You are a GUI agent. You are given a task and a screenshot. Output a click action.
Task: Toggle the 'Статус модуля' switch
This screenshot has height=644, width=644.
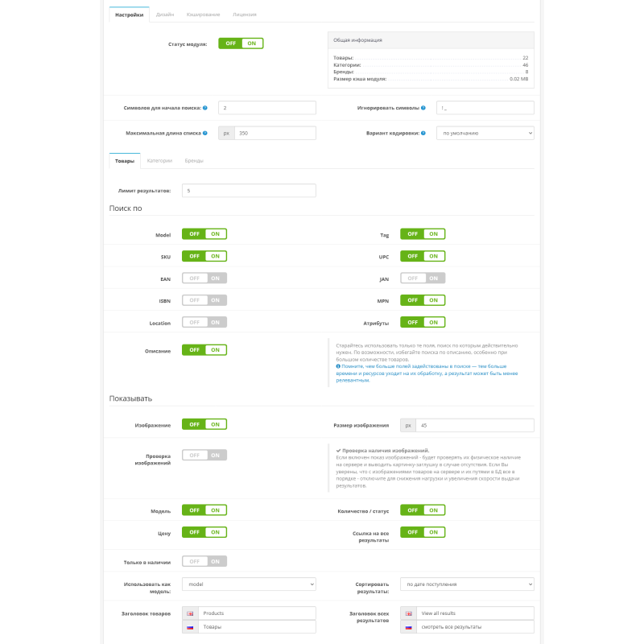[241, 43]
